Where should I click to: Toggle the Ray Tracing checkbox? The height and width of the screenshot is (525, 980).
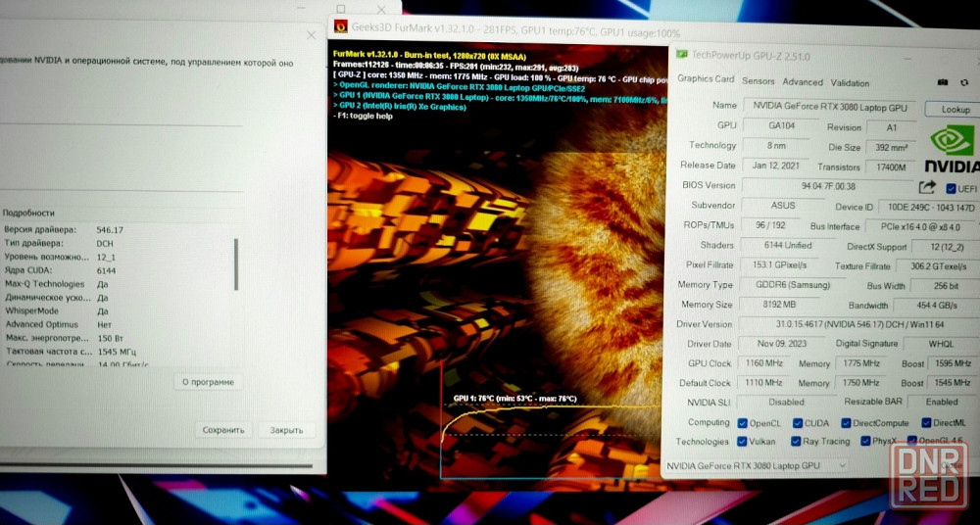pyautogui.click(x=796, y=441)
